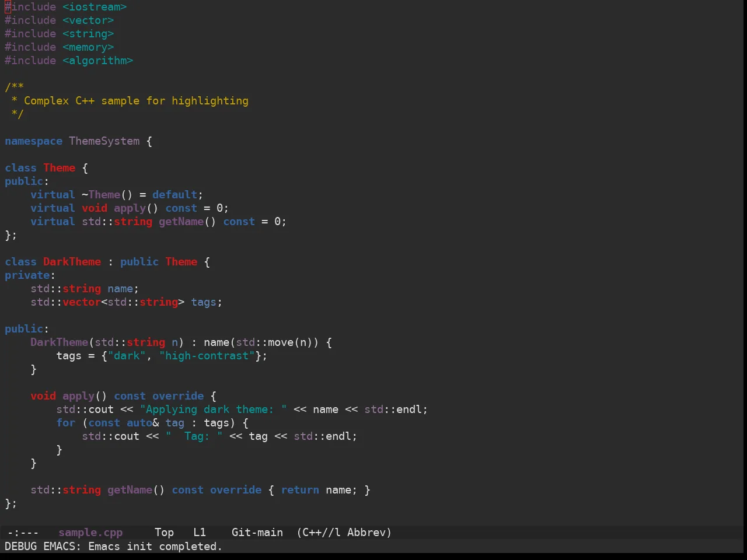
Task: Click the 'auto' keyword in the for loop
Action: tap(139, 423)
